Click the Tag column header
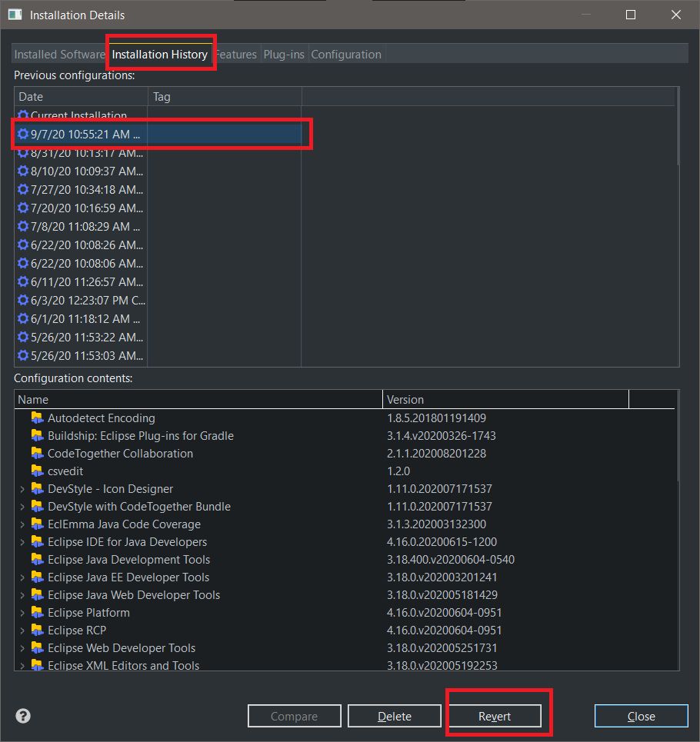Viewport: 700px width, 742px height. click(x=225, y=97)
